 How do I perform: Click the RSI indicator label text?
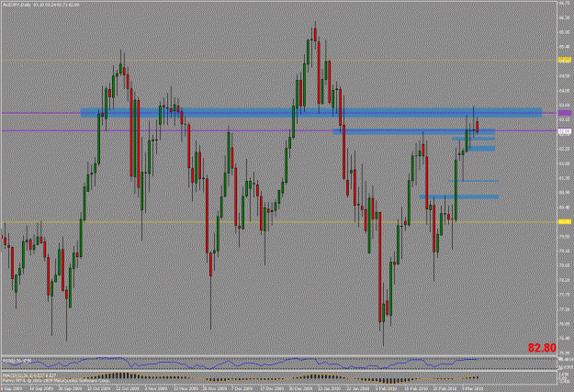coord(17,361)
